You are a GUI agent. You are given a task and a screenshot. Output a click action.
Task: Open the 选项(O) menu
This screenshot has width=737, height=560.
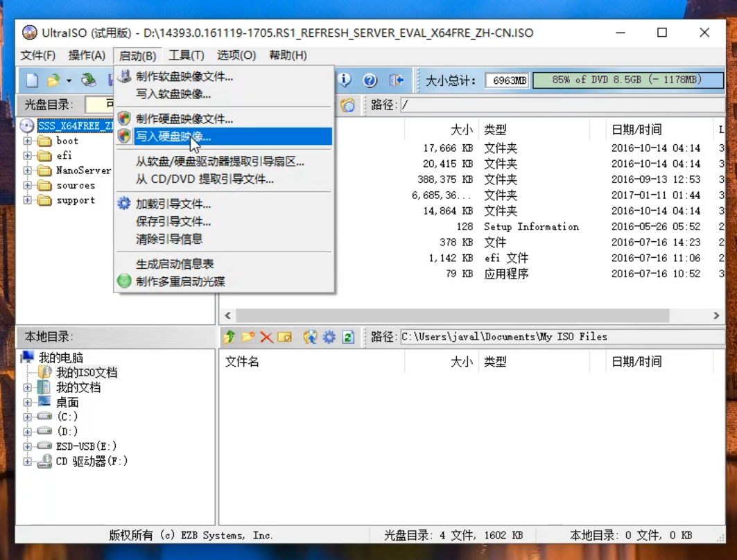click(x=236, y=55)
